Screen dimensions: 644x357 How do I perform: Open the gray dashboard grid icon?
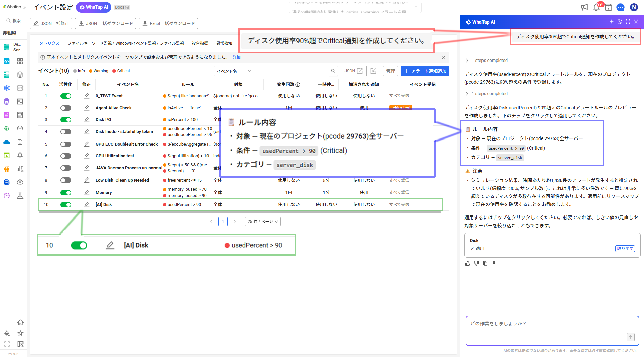point(20,61)
